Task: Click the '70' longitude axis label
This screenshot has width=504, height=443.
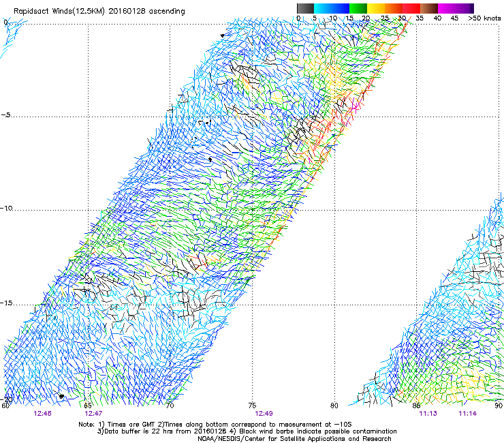Action: [x=170, y=406]
